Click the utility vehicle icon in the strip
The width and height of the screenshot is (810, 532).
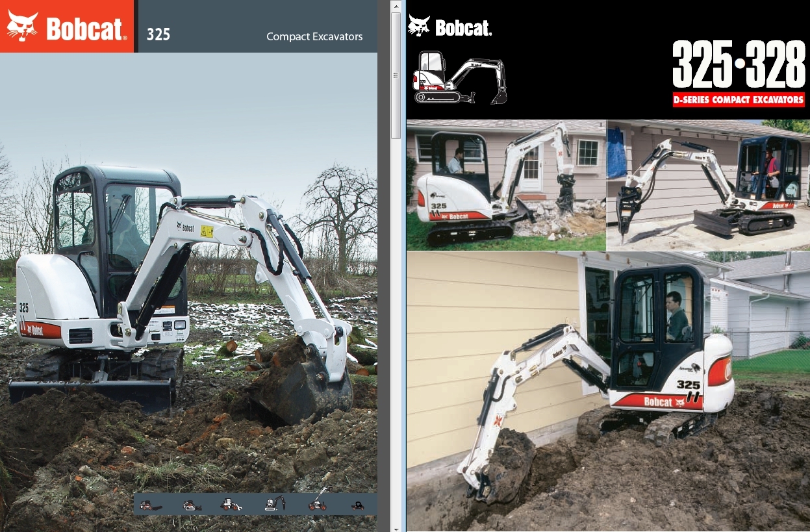[x=357, y=505]
